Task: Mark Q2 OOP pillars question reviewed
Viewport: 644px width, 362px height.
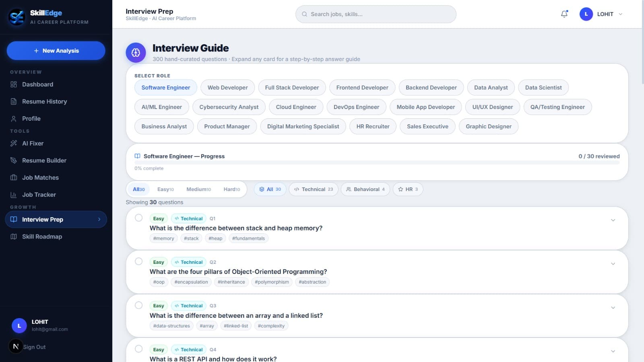Action: coord(139,261)
